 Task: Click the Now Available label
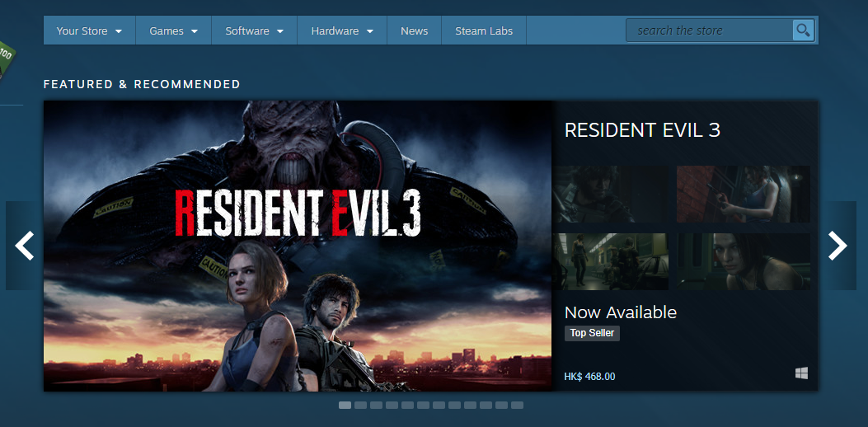coord(621,312)
